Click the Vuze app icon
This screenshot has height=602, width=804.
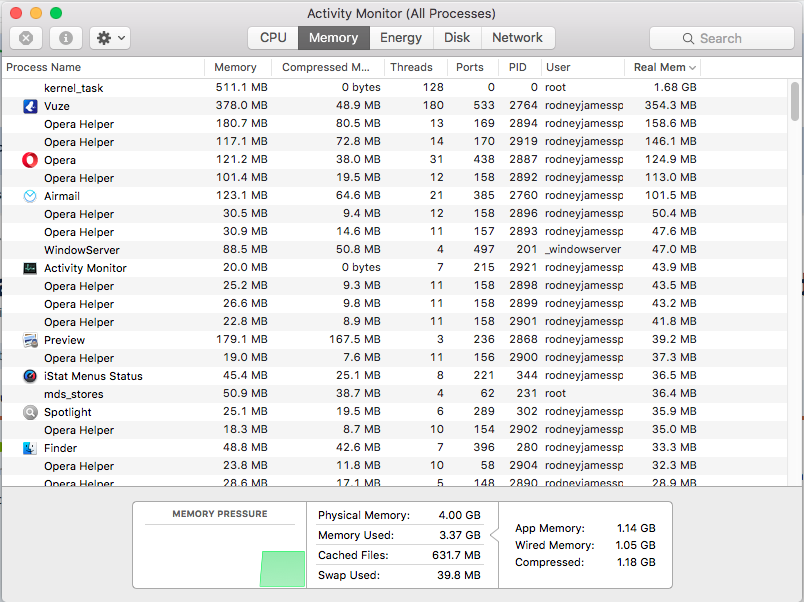pyautogui.click(x=30, y=106)
